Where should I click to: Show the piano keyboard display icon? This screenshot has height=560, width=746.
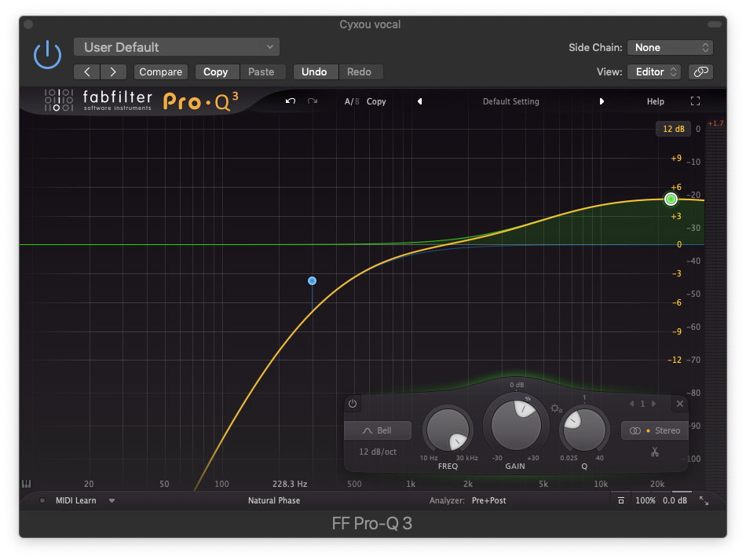click(26, 484)
